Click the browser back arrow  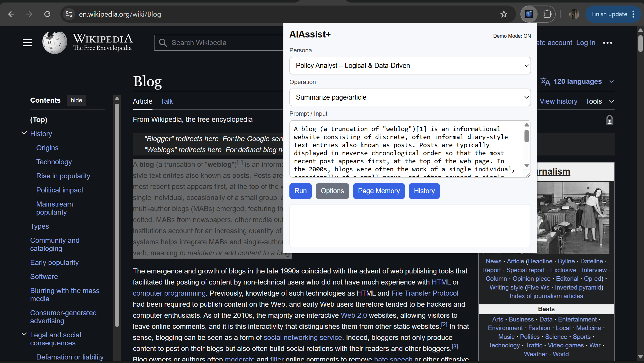click(x=11, y=14)
